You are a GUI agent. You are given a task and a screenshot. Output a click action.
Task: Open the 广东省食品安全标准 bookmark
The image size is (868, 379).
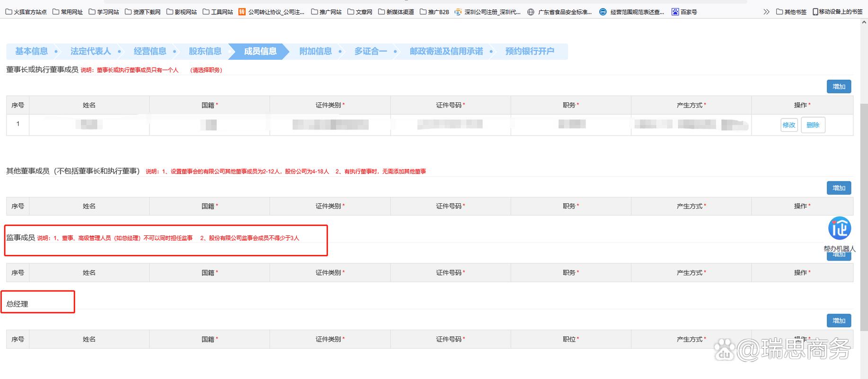pyautogui.click(x=560, y=12)
